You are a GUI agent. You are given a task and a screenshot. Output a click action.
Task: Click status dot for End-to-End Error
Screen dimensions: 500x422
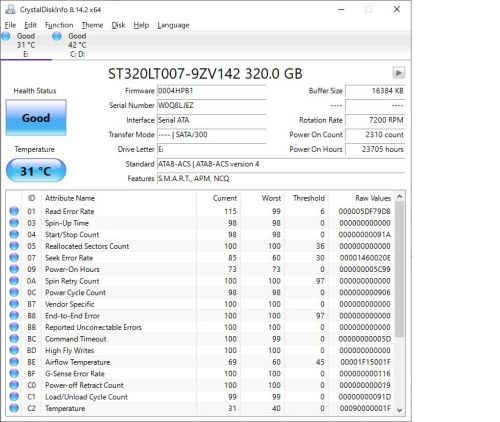tap(14, 315)
